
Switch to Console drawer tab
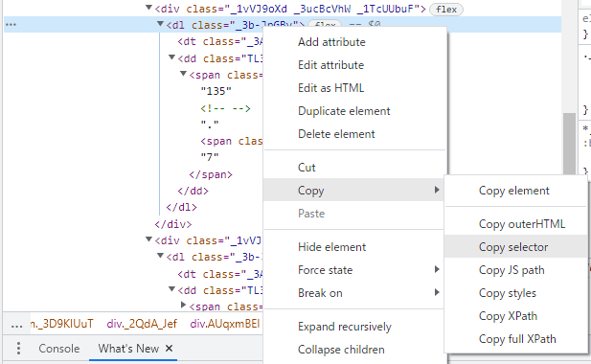(x=59, y=349)
